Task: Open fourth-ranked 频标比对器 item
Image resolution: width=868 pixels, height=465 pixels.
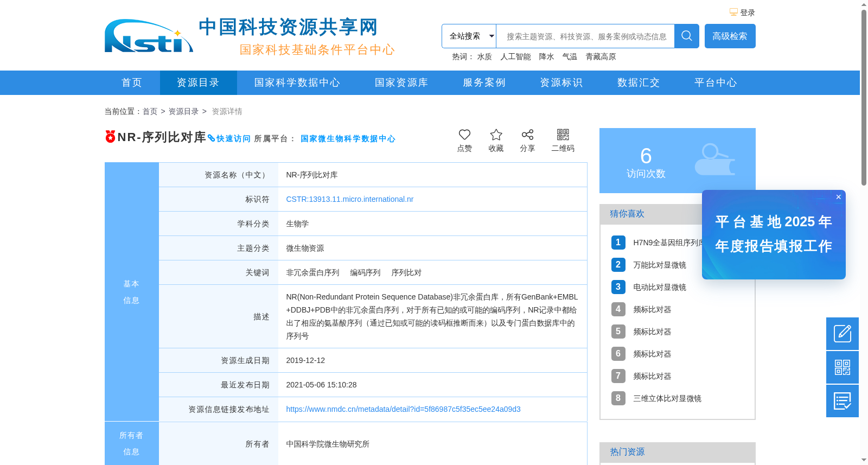Action: coord(652,309)
